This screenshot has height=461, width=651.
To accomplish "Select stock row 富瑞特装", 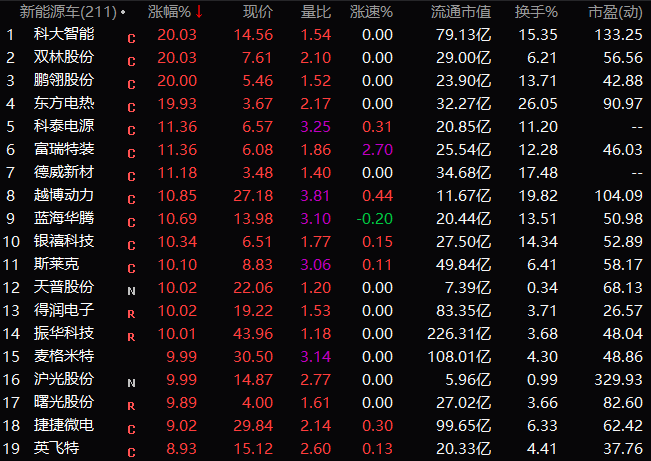I will pyautogui.click(x=326, y=150).
